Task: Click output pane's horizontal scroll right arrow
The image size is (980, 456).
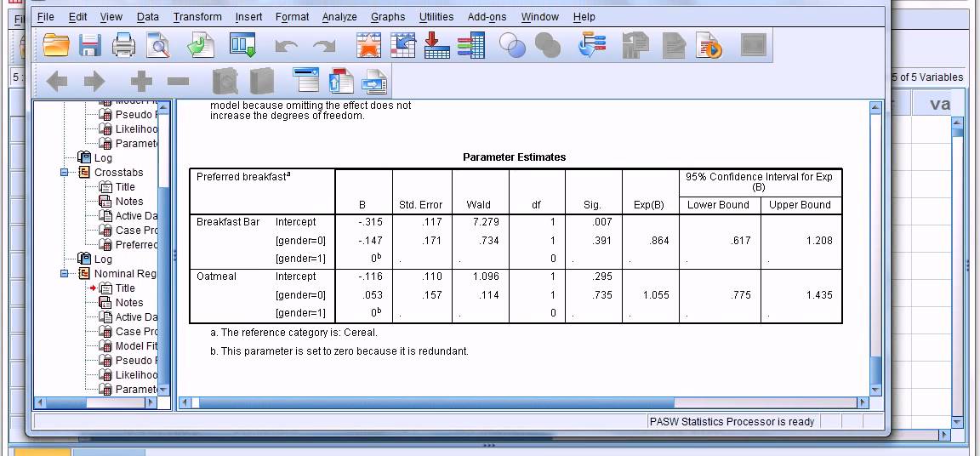Action: 863,403
